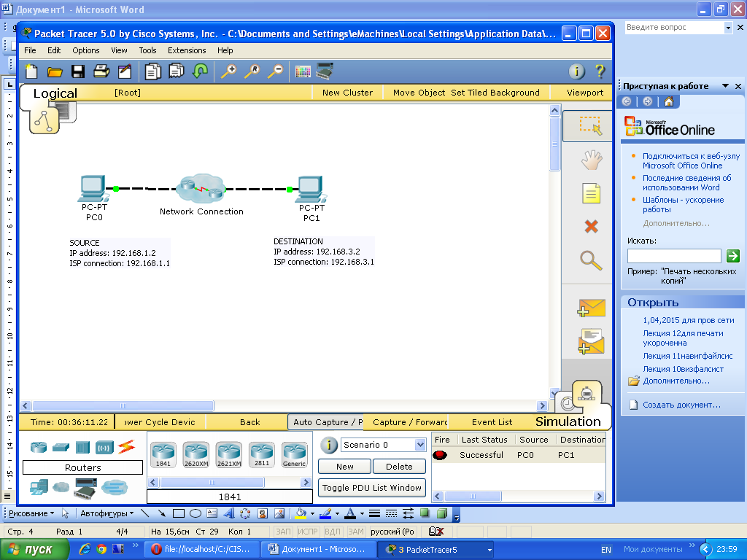Choose the Inspect magnifier tool
Screen dimensions: 747x560
point(591,260)
